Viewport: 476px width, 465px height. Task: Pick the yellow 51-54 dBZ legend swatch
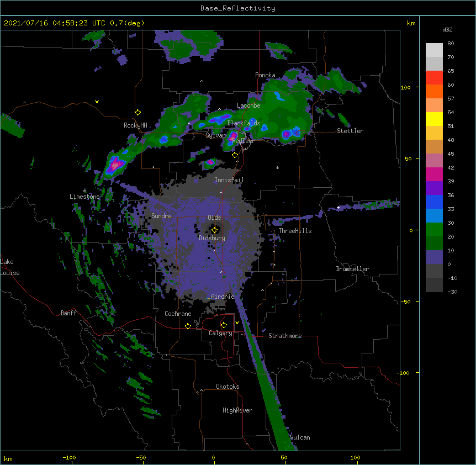(434, 119)
